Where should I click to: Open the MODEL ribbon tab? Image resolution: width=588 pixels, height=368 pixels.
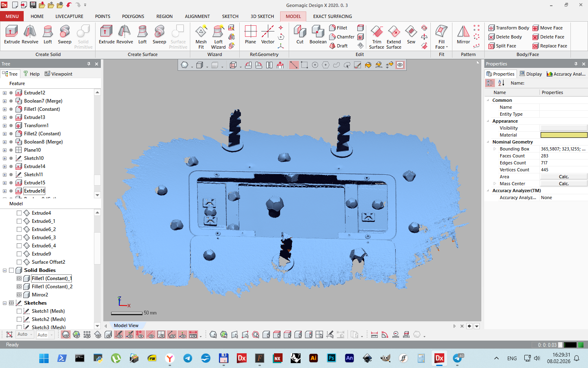coord(293,16)
